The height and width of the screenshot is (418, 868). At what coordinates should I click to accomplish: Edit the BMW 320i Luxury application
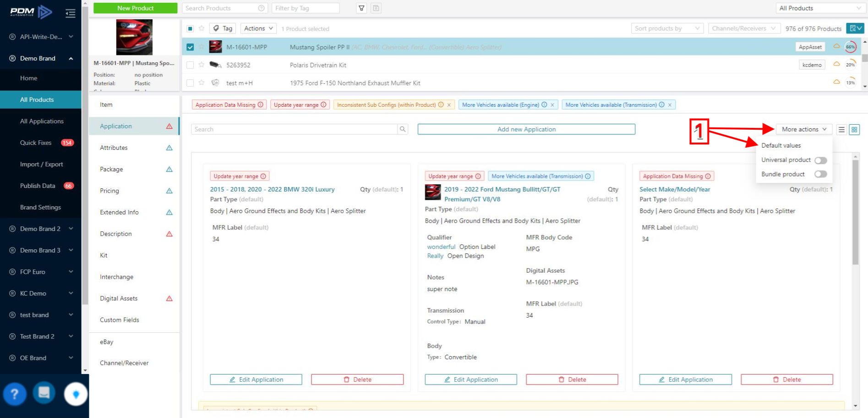[256, 379]
